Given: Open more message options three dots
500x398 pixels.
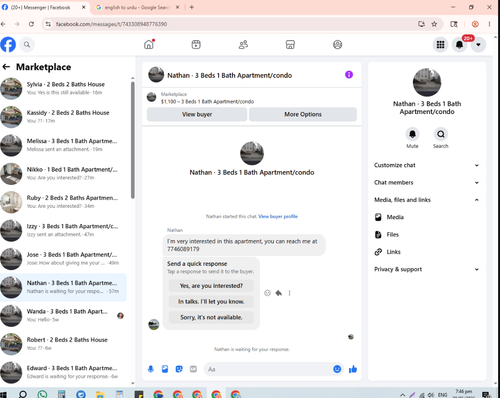Looking at the screenshot, I should pos(289,293).
